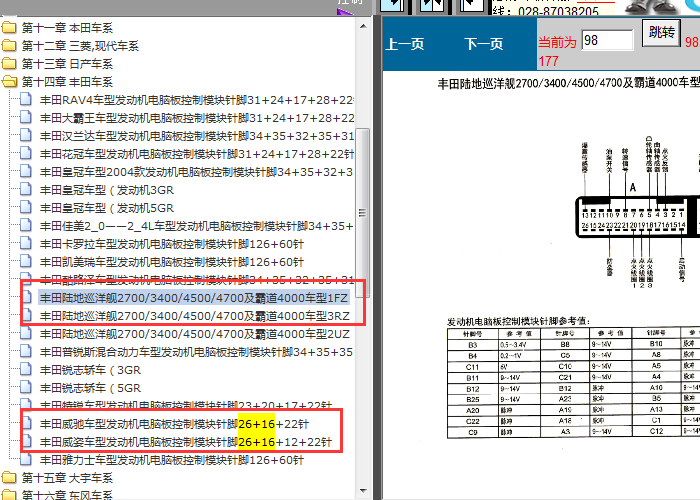
Task: Click the C11 pin cell
Action: coord(473,367)
